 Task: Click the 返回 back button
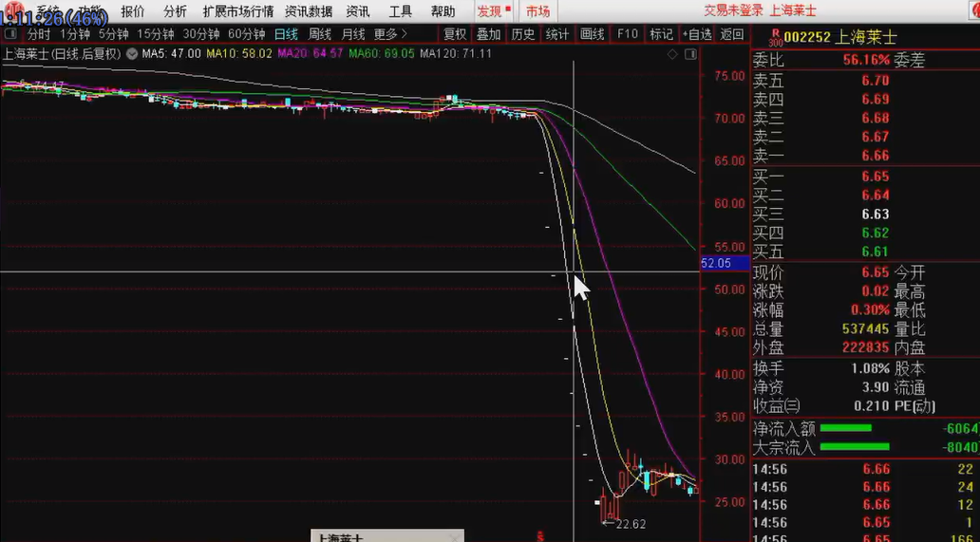732,34
